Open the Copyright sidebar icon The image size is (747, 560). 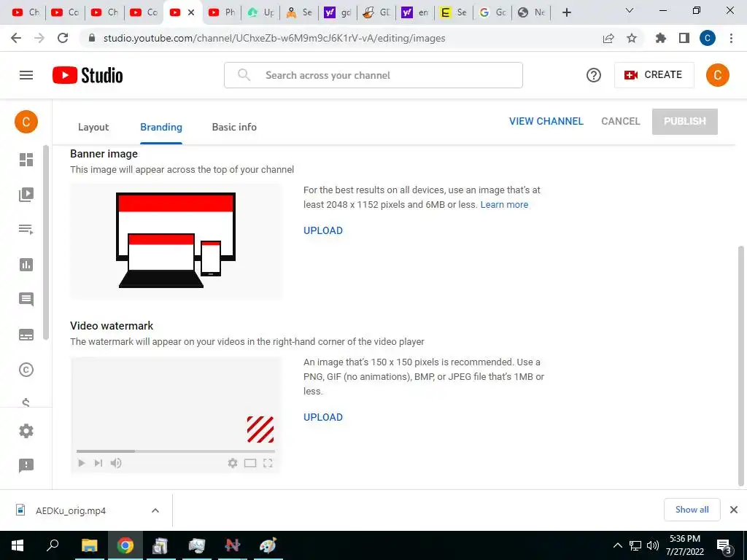click(x=26, y=370)
